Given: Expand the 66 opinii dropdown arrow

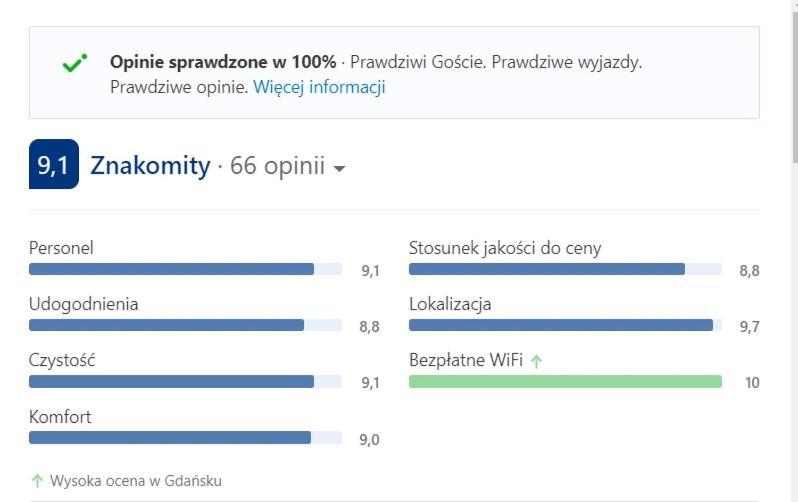Looking at the screenshot, I should tap(339, 168).
